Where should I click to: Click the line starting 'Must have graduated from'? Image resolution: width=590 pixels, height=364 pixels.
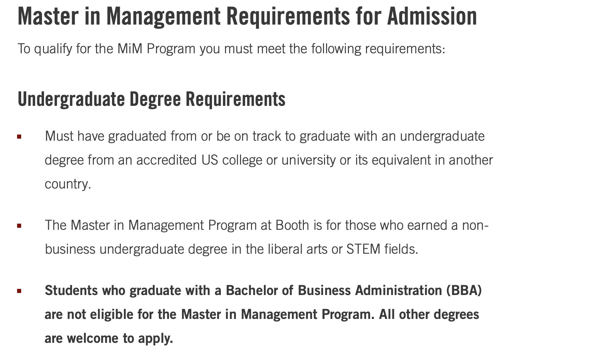tap(265, 136)
